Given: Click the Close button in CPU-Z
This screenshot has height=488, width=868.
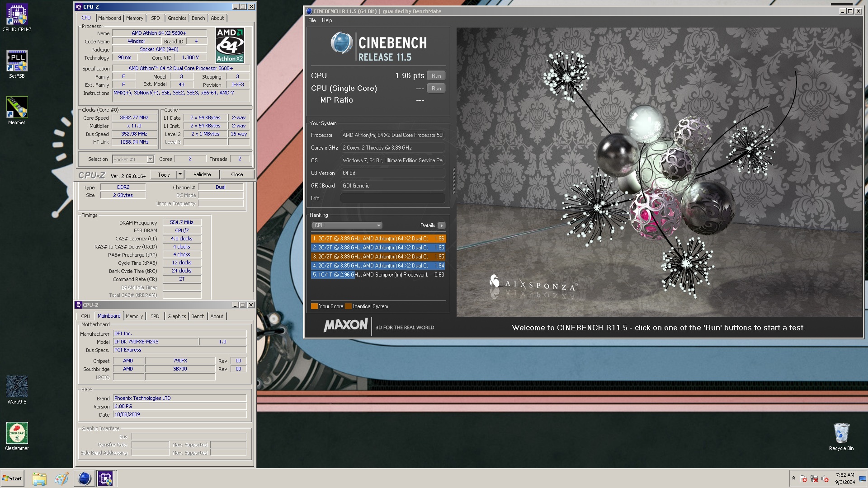Looking at the screenshot, I should pos(237,174).
